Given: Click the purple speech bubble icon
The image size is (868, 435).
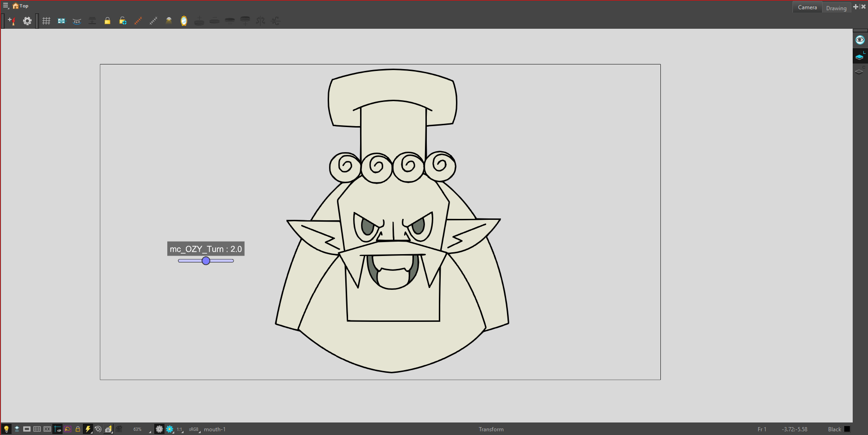Looking at the screenshot, I should point(68,429).
